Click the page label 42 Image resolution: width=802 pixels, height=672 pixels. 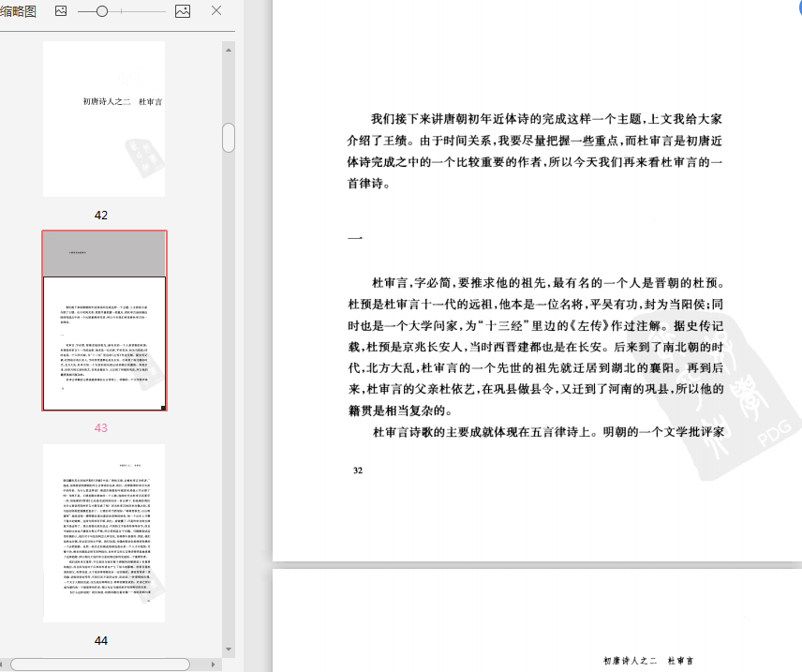point(101,215)
